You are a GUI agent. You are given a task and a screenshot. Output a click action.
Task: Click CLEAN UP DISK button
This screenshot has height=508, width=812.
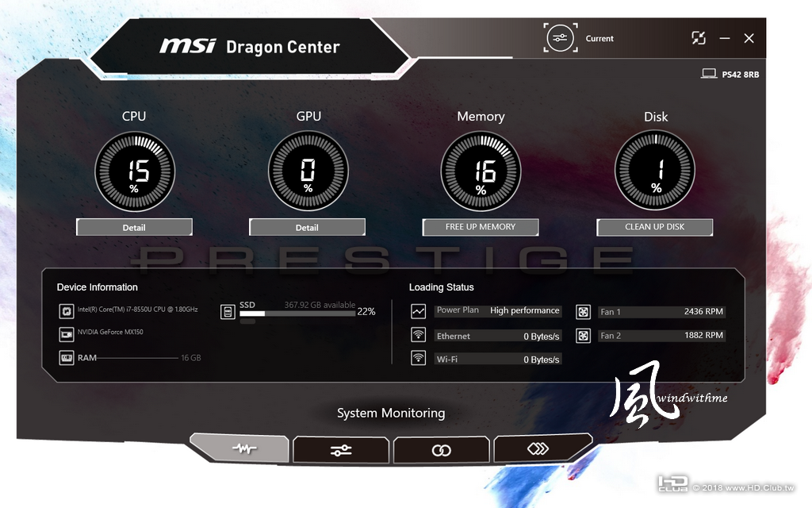coord(654,227)
